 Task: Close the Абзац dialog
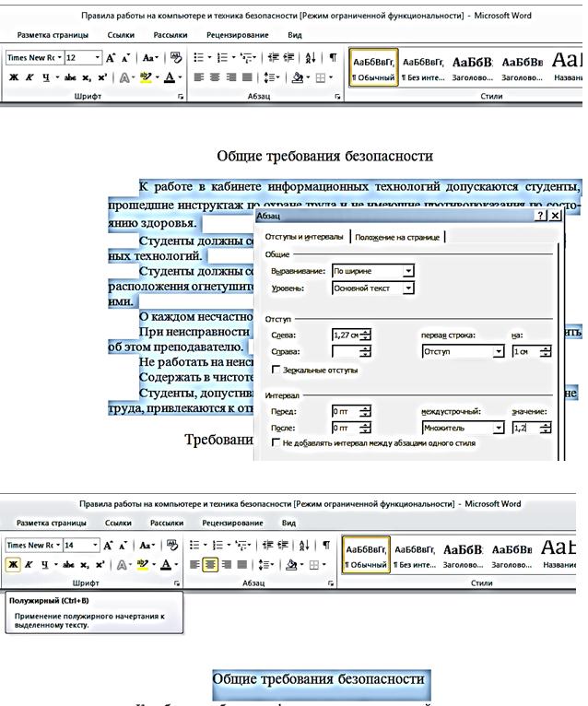tap(556, 216)
